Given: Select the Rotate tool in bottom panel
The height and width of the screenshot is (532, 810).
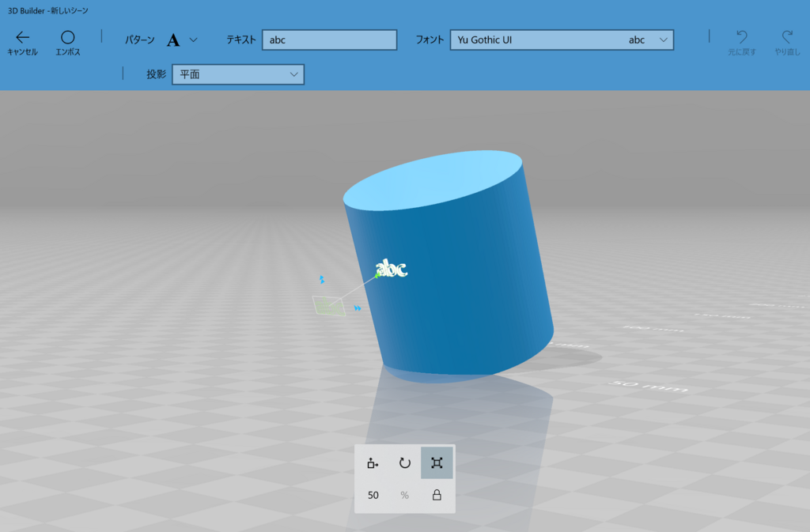Looking at the screenshot, I should 404,463.
